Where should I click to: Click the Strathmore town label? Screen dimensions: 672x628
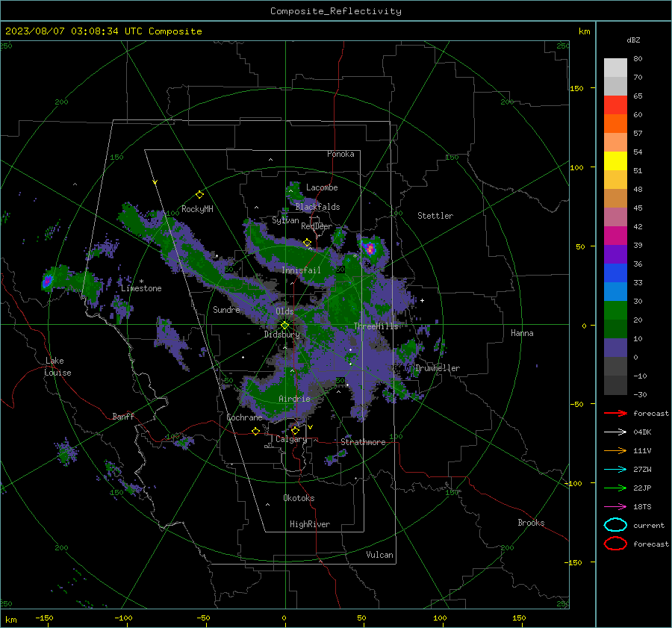tap(363, 442)
